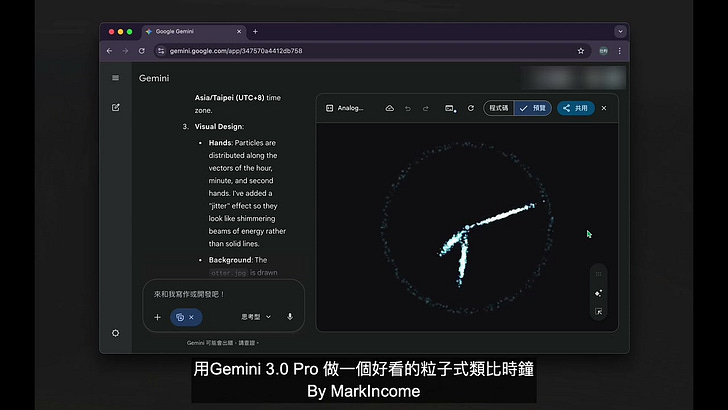Click the Gemini logo text

click(154, 78)
